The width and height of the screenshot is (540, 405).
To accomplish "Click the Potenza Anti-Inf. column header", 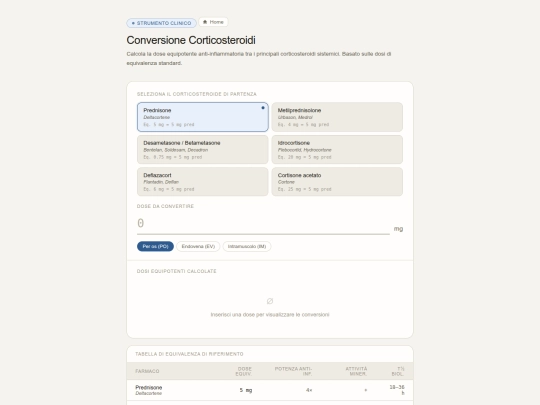I will click(293, 371).
